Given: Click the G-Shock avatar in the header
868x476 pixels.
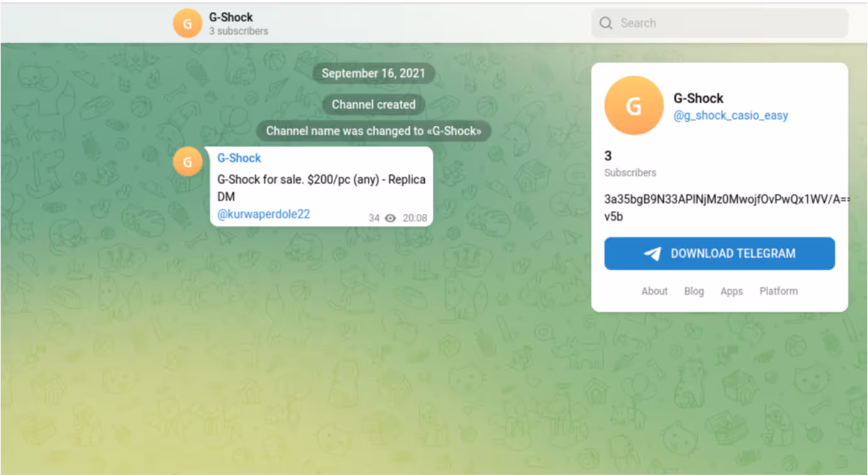Looking at the screenshot, I should [x=187, y=23].
